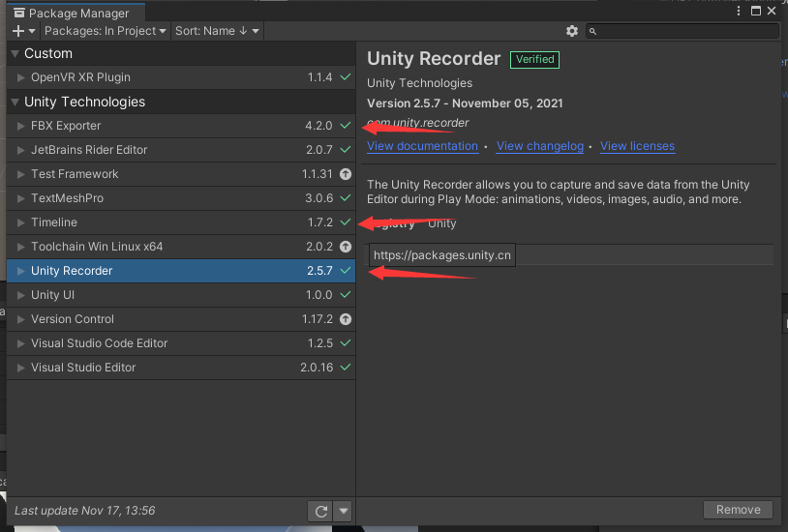
Task: Expand Version Control versions arrow
Action: 20,319
